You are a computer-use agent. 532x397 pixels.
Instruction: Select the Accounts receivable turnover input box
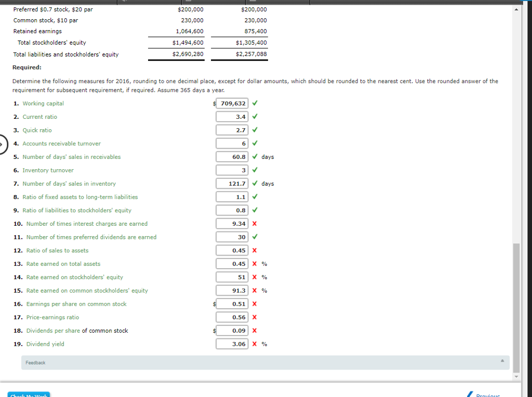[x=232, y=143]
